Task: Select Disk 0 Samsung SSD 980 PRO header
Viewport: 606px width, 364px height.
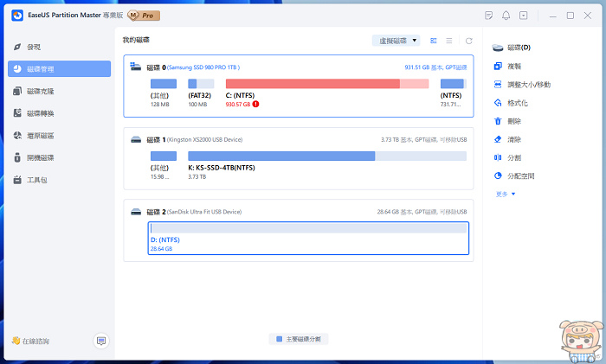Action: pos(193,67)
